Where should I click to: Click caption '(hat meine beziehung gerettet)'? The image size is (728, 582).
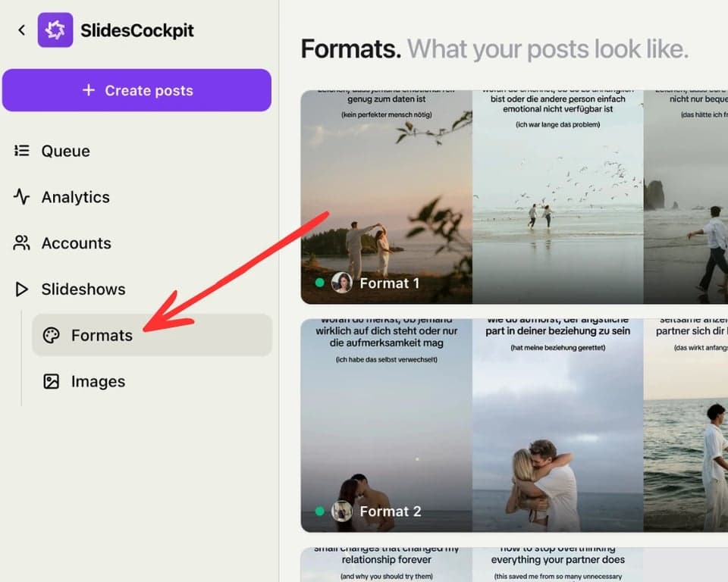point(558,348)
